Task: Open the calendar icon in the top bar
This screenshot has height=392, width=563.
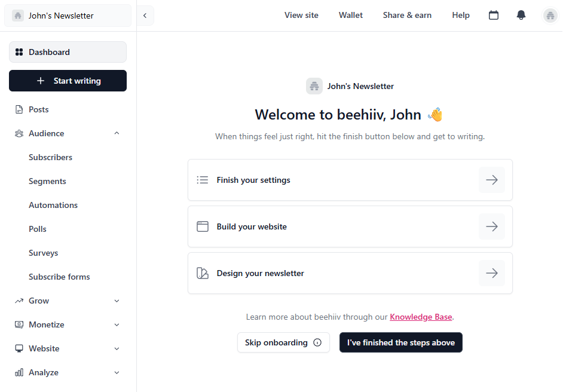Action: tap(494, 15)
